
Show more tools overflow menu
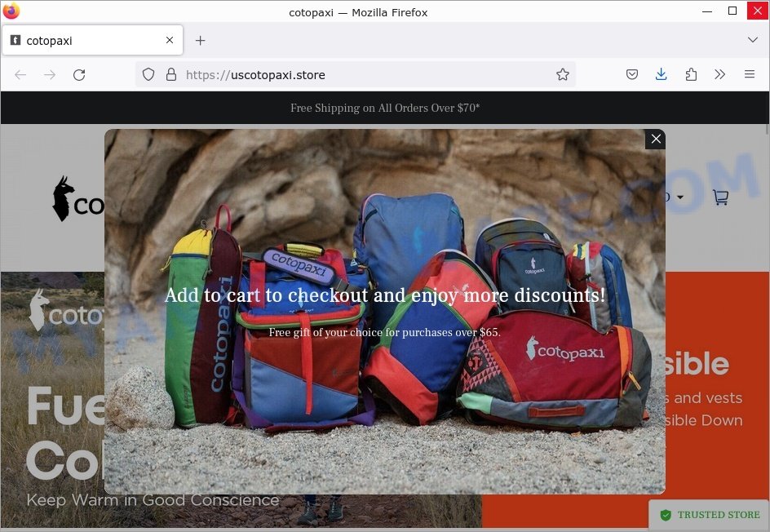[720, 75]
